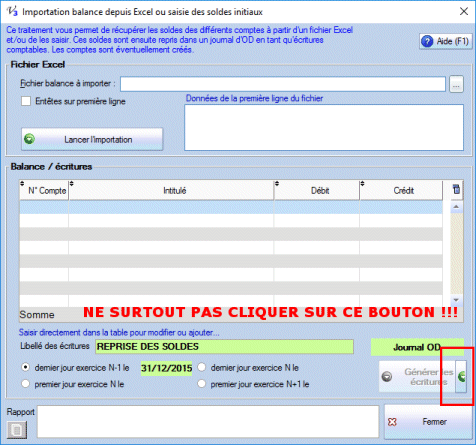Viewport: 476px width, 445px height.
Task: Close the window with X button
Action: click(x=464, y=12)
